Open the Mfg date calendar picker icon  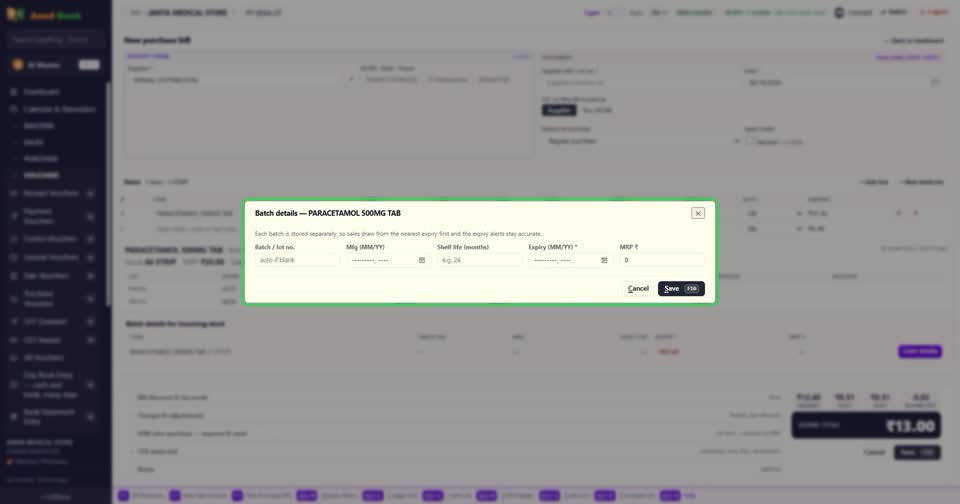tap(422, 260)
